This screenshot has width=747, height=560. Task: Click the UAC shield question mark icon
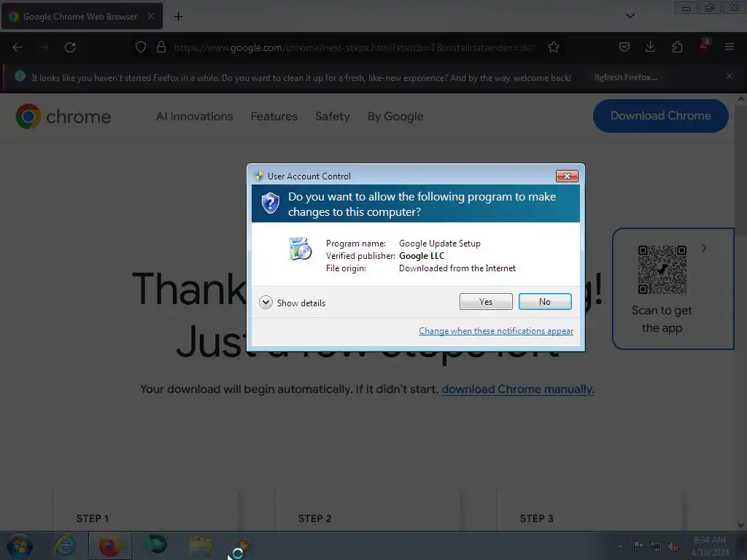point(270,203)
